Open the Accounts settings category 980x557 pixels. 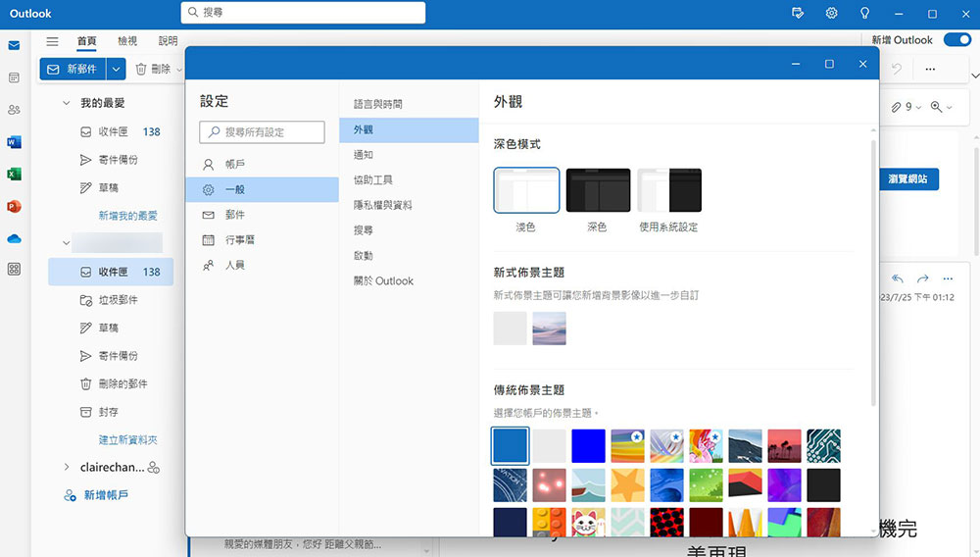(x=263, y=165)
